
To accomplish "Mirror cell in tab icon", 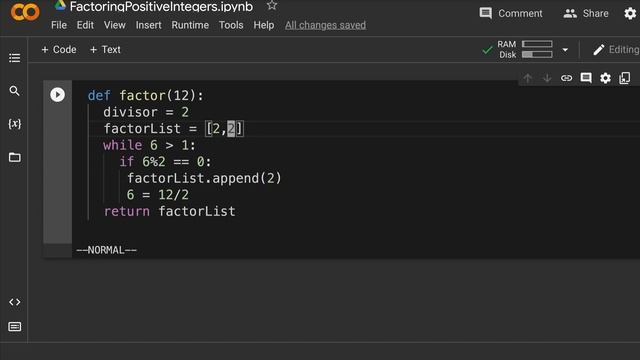I will [625, 78].
